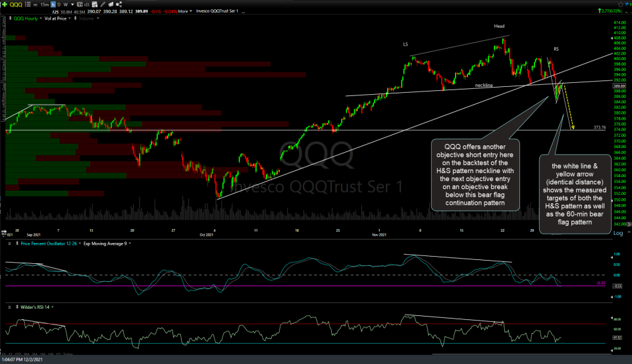Click the 'neckline' chart annotation text
The height and width of the screenshot is (364, 632).
(x=484, y=85)
